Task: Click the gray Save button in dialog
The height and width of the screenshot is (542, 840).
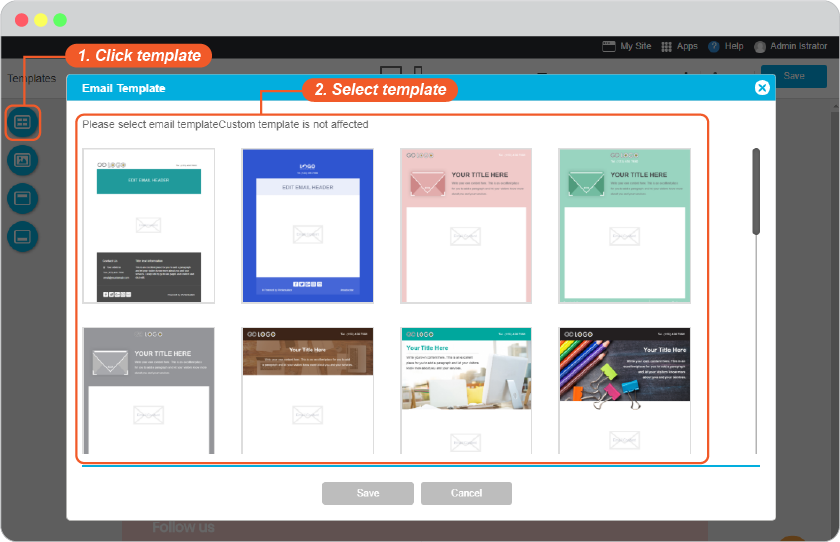Action: [x=368, y=493]
